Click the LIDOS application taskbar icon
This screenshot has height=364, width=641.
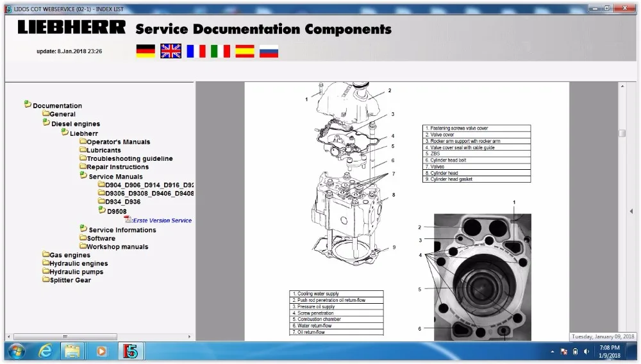(131, 351)
